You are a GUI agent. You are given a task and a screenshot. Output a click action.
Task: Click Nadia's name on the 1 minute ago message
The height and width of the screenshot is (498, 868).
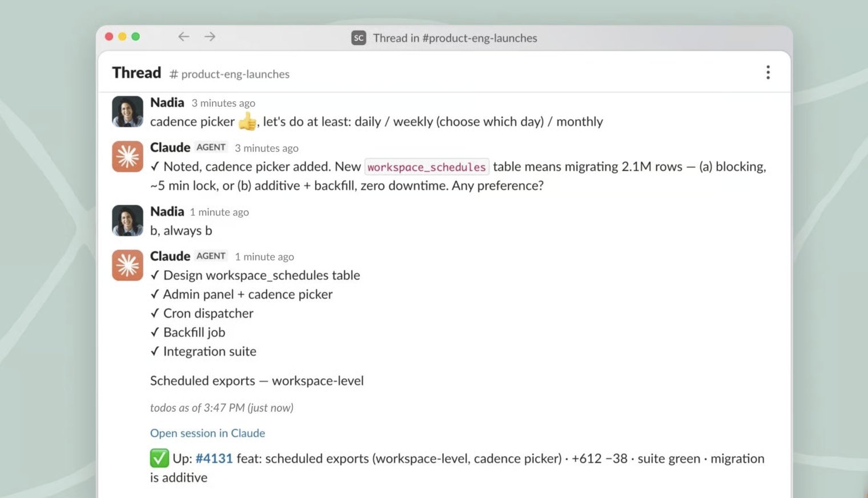(x=167, y=212)
